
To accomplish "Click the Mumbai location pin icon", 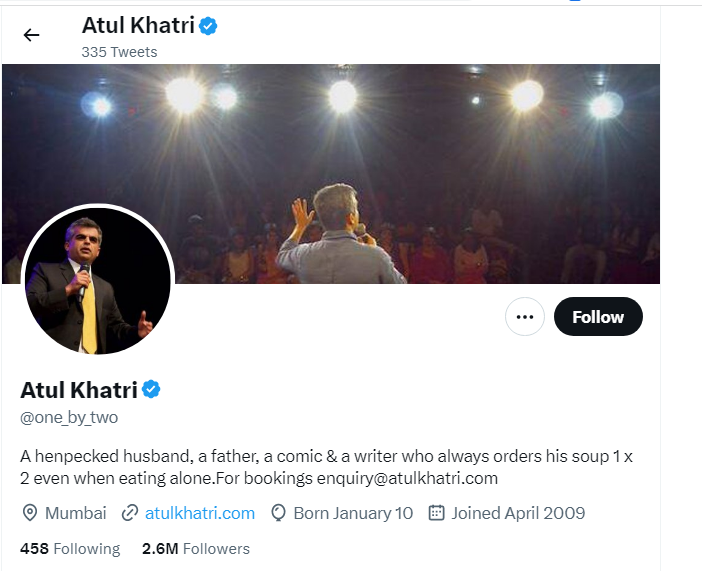I will point(30,513).
